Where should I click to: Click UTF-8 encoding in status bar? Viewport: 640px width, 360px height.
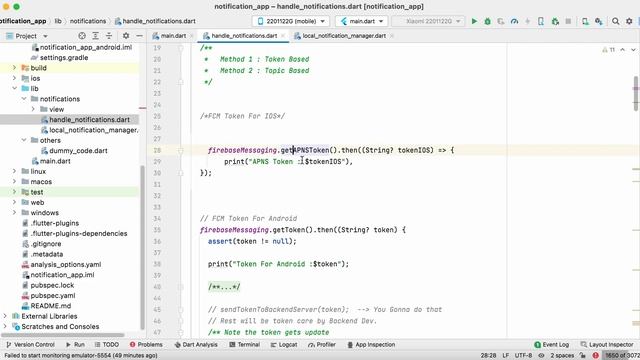pos(523,355)
